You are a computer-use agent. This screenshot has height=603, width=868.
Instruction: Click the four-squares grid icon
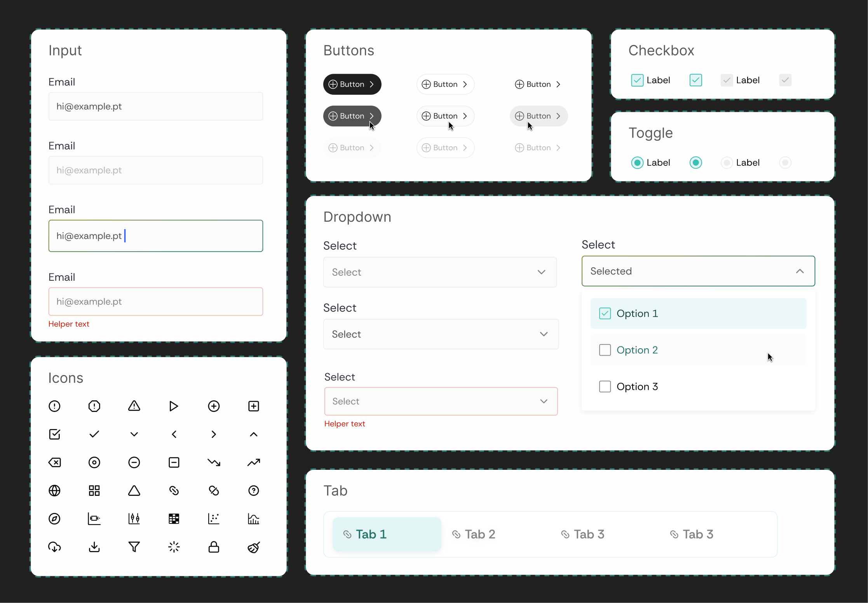[x=94, y=491]
